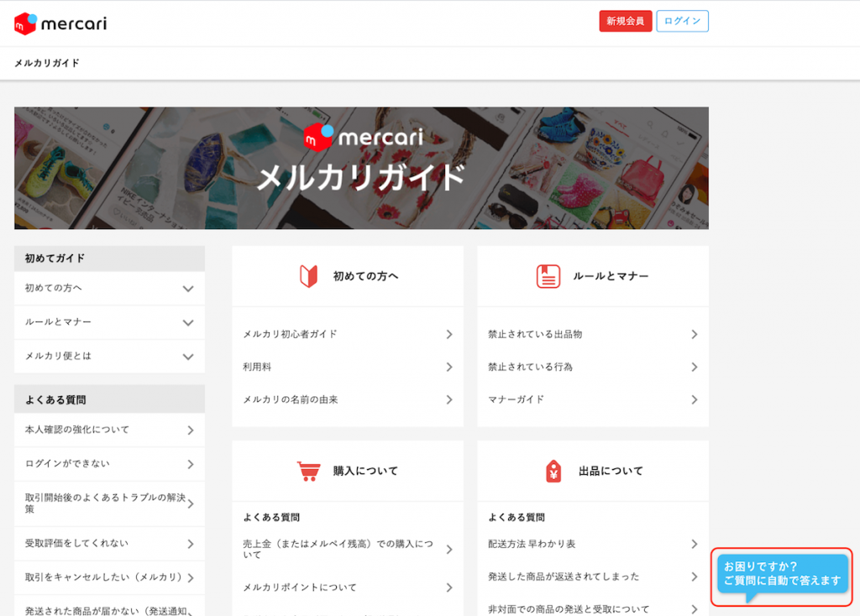This screenshot has height=616, width=860.
Task: Click the arrow on ログインができない row
Action: (x=191, y=464)
